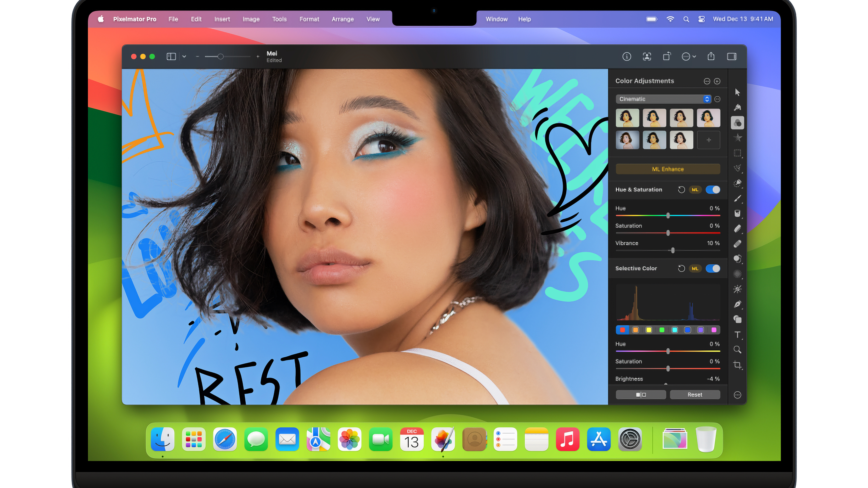Open the Window menu in the menu bar
Image resolution: width=868 pixels, height=488 pixels.
pos(496,19)
